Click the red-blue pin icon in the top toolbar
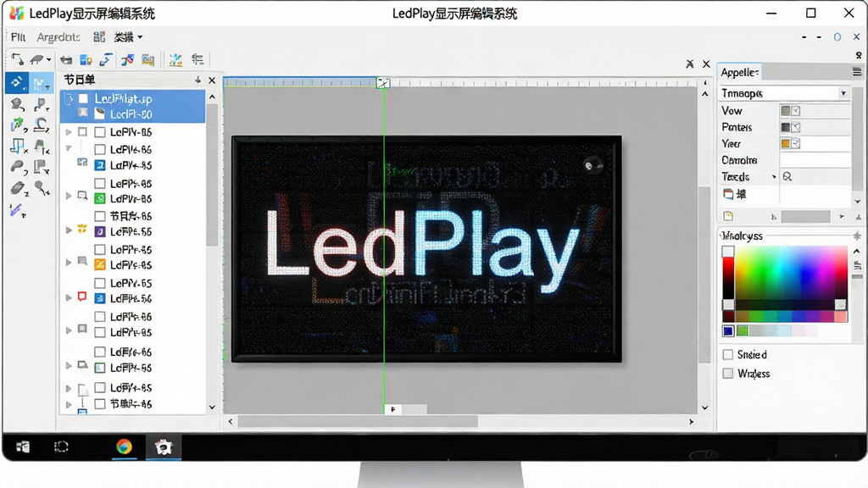The width and height of the screenshot is (868, 488). point(127,59)
